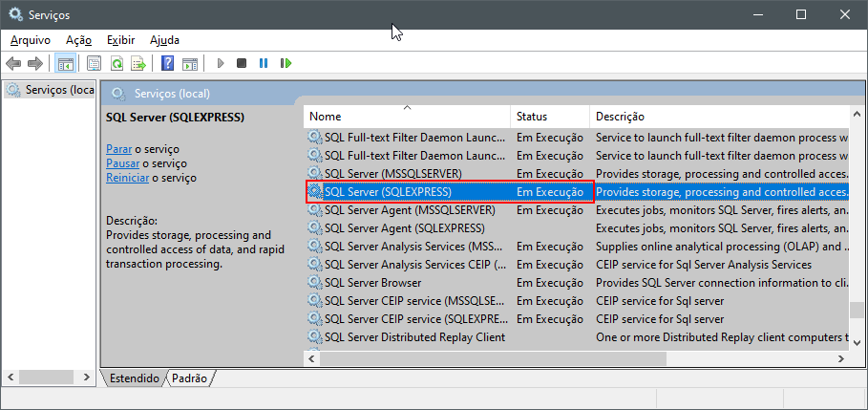868x410 pixels.
Task: Click the 'CEIP service for Sql Server Analysis Services' description
Action: pos(704,265)
